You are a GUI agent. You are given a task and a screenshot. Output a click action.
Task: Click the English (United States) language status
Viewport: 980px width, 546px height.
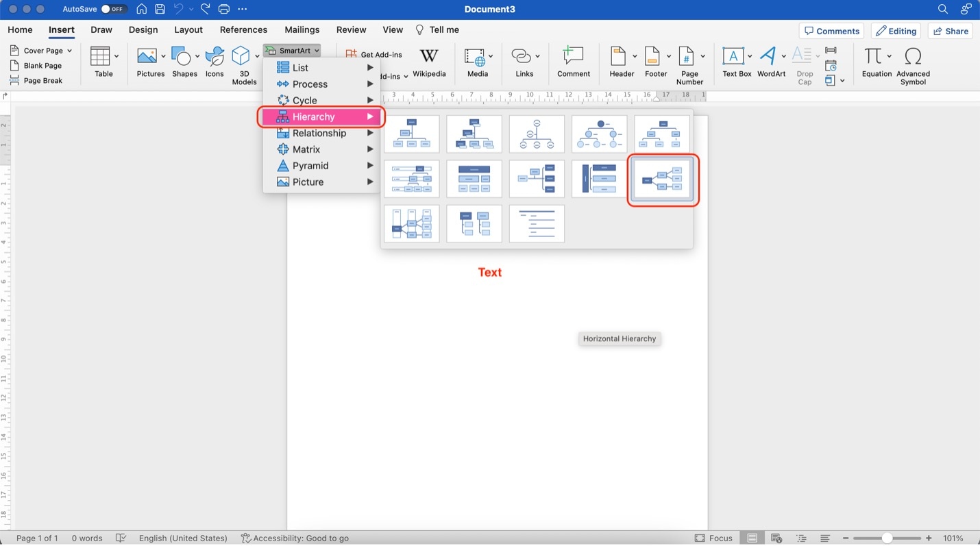(183, 538)
